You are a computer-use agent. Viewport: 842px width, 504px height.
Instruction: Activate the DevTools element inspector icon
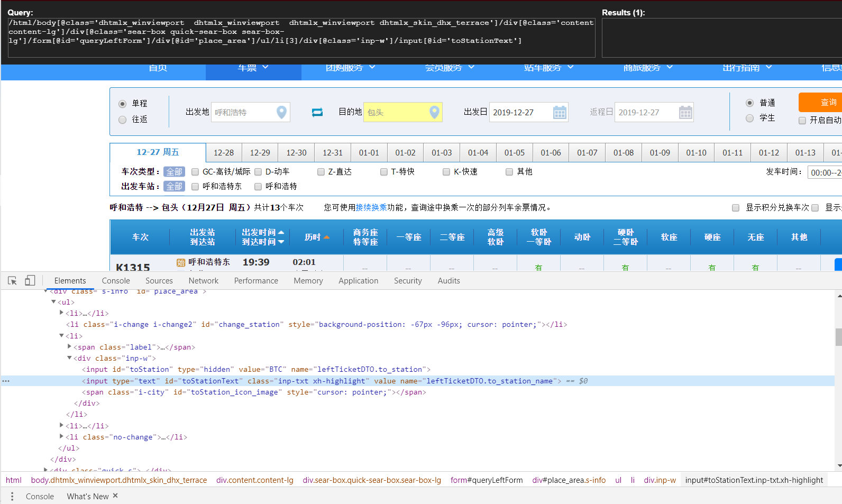click(12, 281)
